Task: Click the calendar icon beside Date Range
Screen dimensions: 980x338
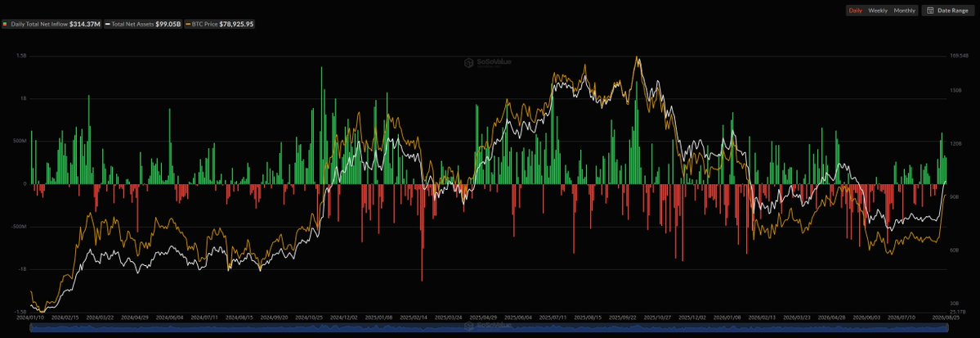Action: (930, 11)
